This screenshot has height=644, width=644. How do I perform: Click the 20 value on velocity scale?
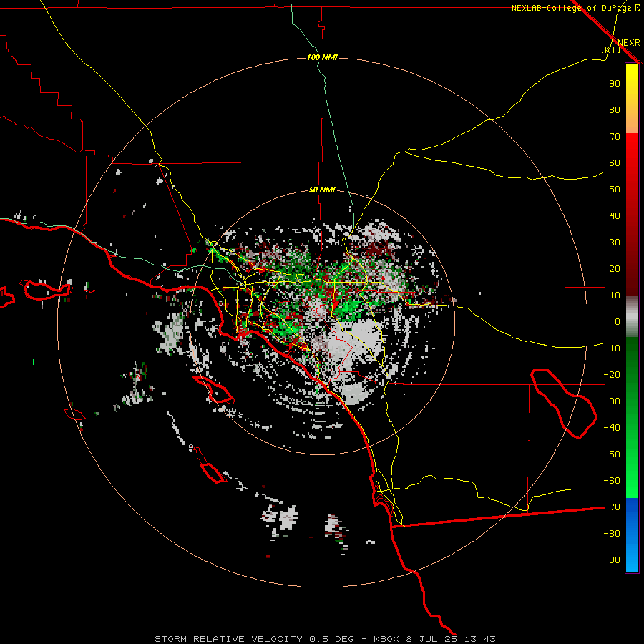pyautogui.click(x=615, y=268)
